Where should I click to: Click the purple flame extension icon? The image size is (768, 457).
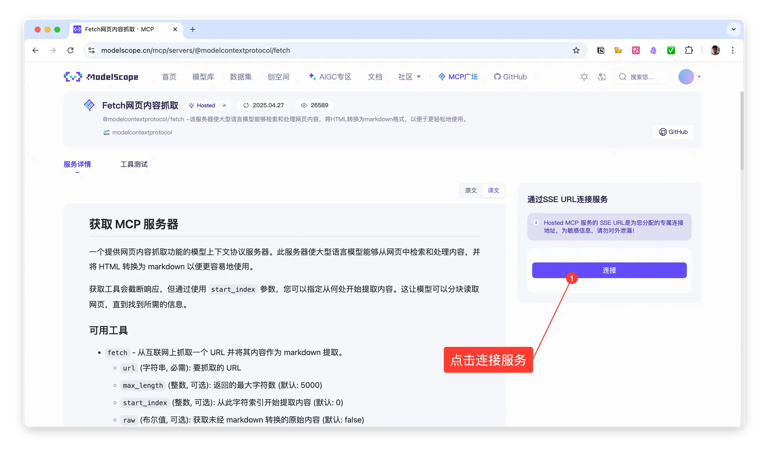click(x=653, y=50)
